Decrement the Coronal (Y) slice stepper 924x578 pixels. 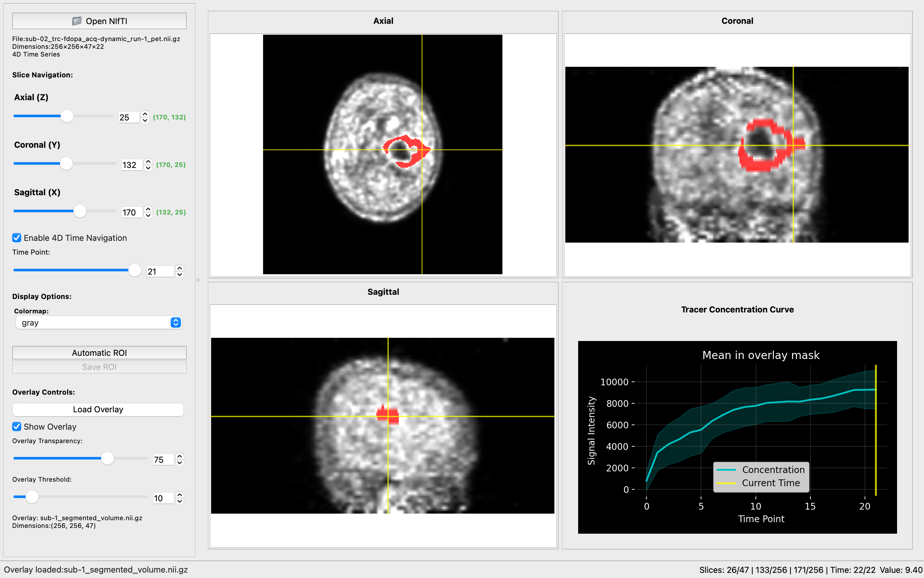tap(148, 168)
